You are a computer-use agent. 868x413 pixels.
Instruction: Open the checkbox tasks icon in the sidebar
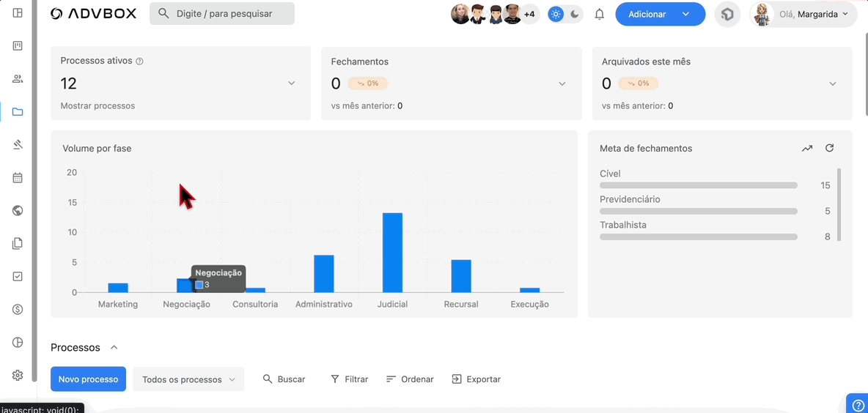point(18,277)
